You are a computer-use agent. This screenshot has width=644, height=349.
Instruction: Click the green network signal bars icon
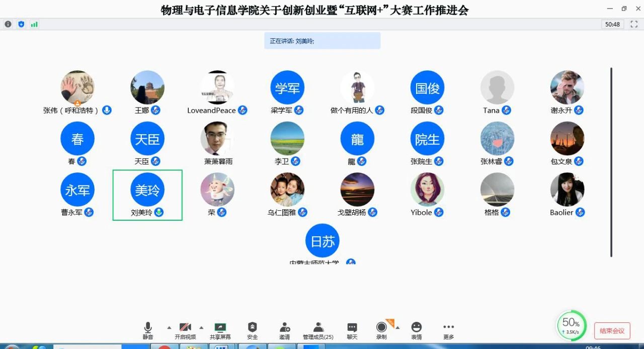(34, 24)
